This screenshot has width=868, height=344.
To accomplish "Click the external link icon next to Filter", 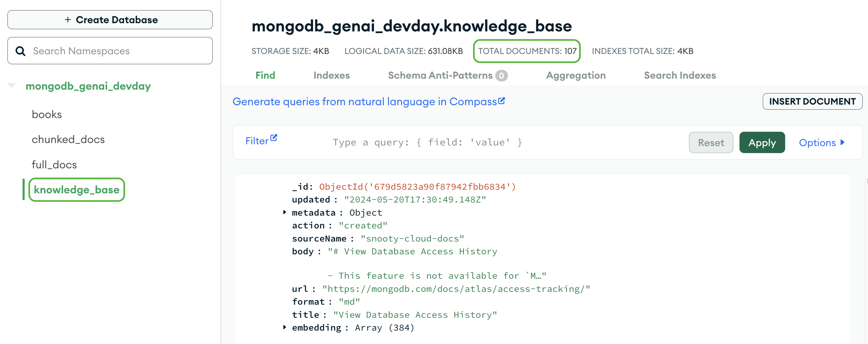I will tap(273, 138).
